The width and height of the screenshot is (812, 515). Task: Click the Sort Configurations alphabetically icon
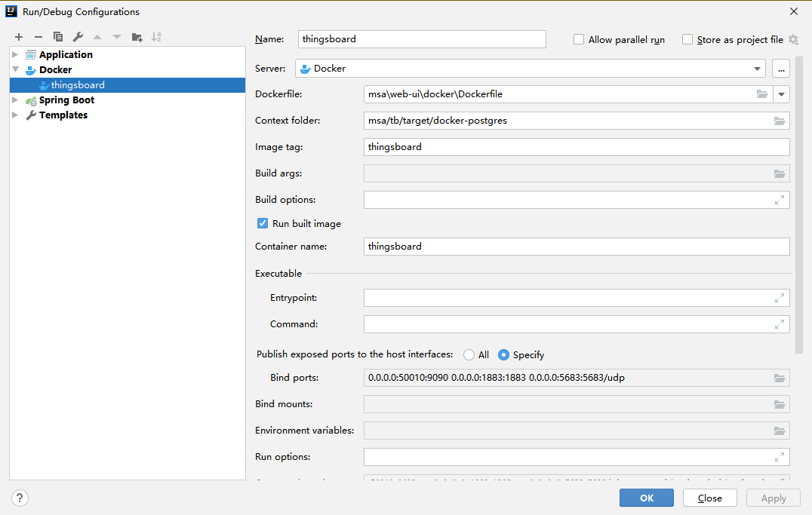(x=156, y=37)
